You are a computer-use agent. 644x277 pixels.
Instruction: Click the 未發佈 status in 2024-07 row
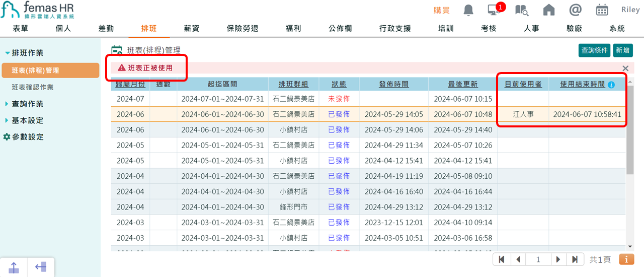339,99
